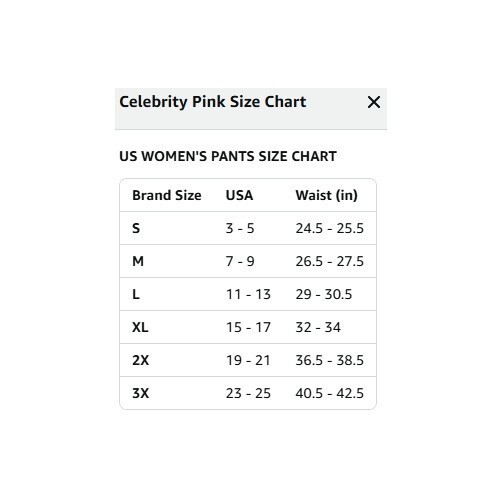Screen dimensions: 500x500
Task: Click the USA column header
Action: point(239,195)
